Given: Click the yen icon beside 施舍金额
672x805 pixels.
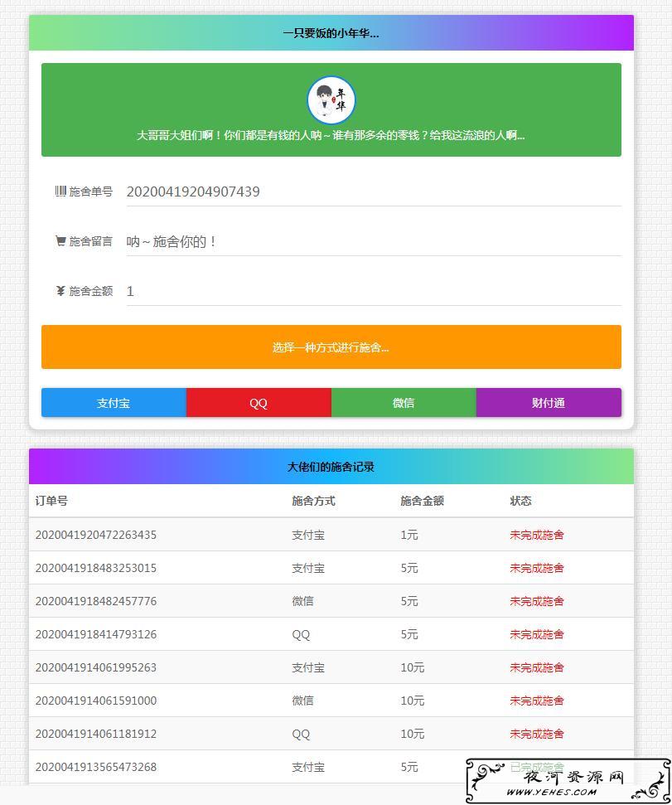Looking at the screenshot, I should coord(60,291).
